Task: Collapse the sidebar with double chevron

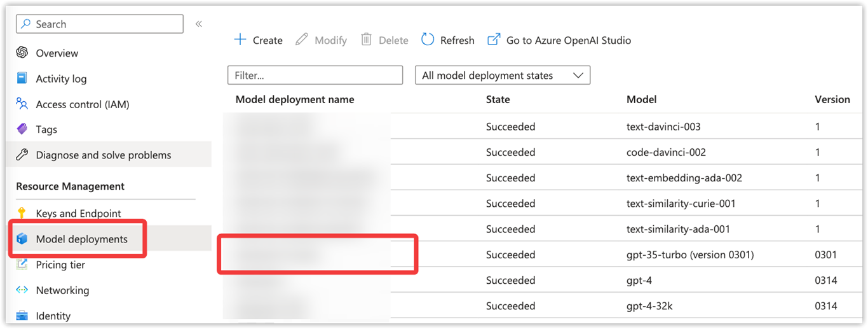Action: pos(199,24)
